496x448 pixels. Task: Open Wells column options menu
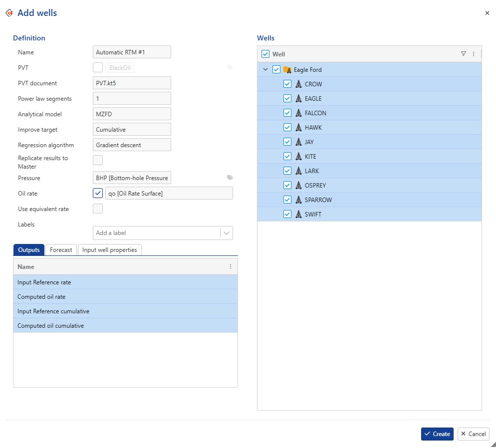coord(473,54)
